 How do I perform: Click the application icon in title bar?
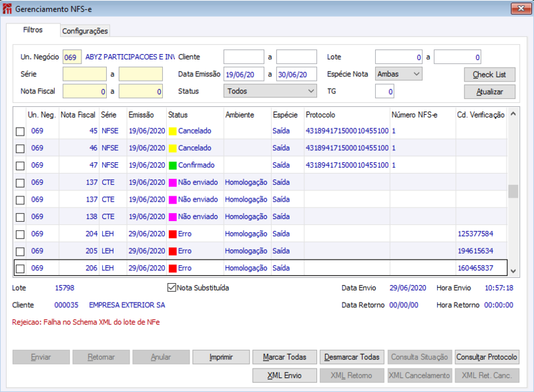coord(7,9)
